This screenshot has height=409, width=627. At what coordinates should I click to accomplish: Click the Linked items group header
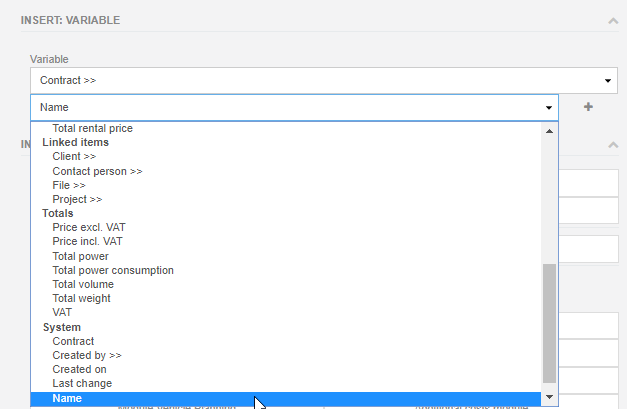coord(76,142)
